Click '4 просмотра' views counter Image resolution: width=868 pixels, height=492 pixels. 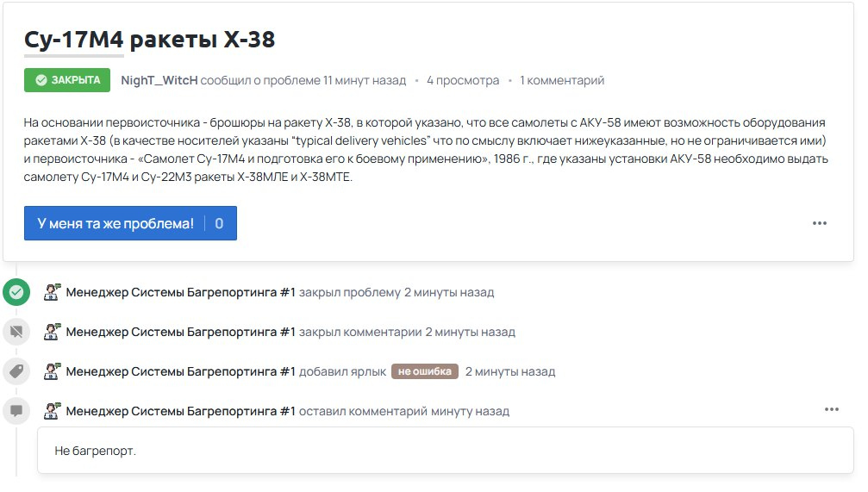tap(463, 80)
